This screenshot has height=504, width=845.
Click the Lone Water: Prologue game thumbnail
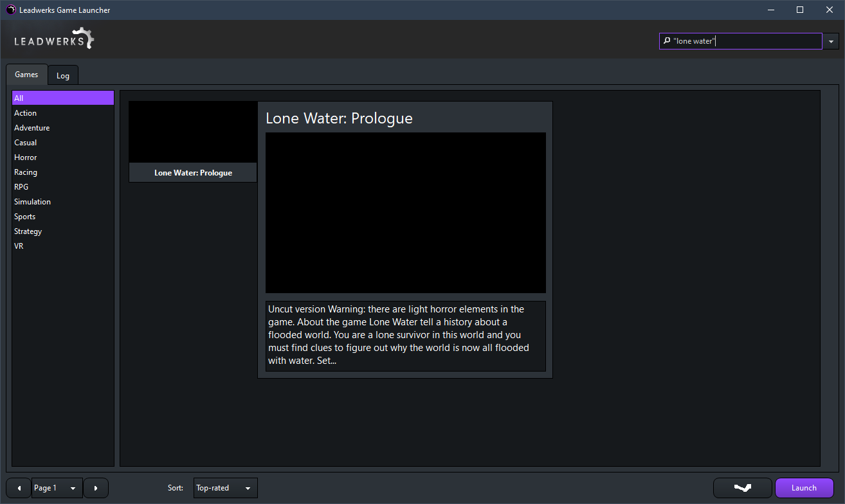(x=193, y=132)
